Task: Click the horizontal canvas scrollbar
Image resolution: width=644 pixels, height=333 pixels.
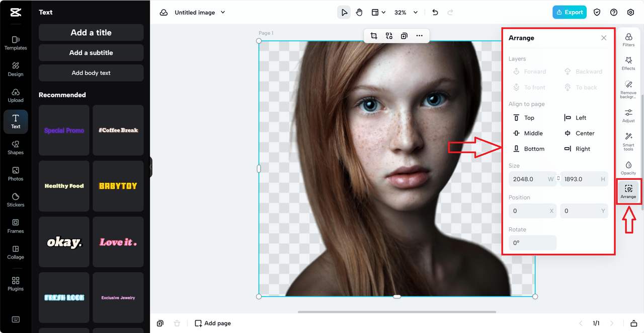Action: pyautogui.click(x=397, y=312)
